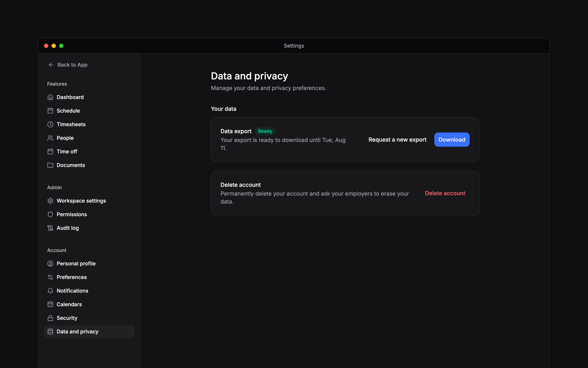Click the Workspace settings gear icon
This screenshot has width=588, height=368.
(x=50, y=201)
